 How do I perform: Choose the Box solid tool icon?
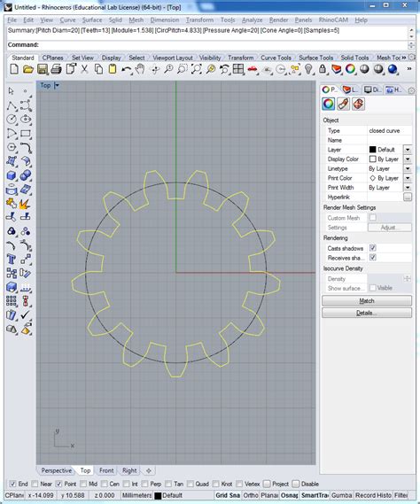click(x=12, y=175)
